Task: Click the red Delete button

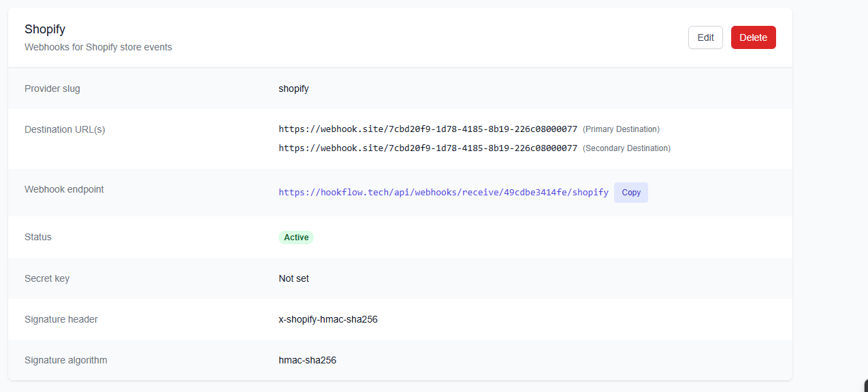Action: (x=754, y=37)
